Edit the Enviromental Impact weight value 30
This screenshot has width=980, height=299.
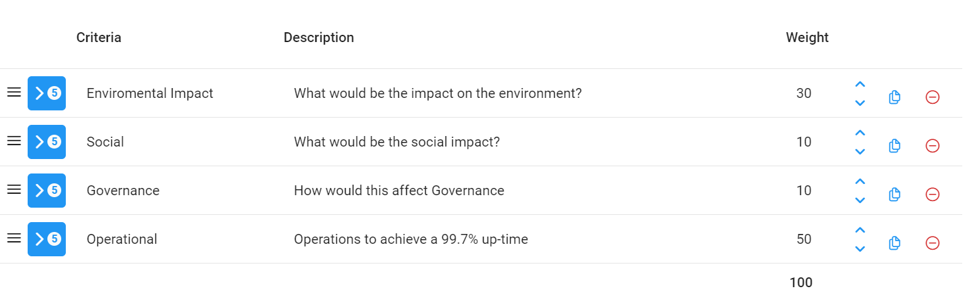[x=804, y=93]
